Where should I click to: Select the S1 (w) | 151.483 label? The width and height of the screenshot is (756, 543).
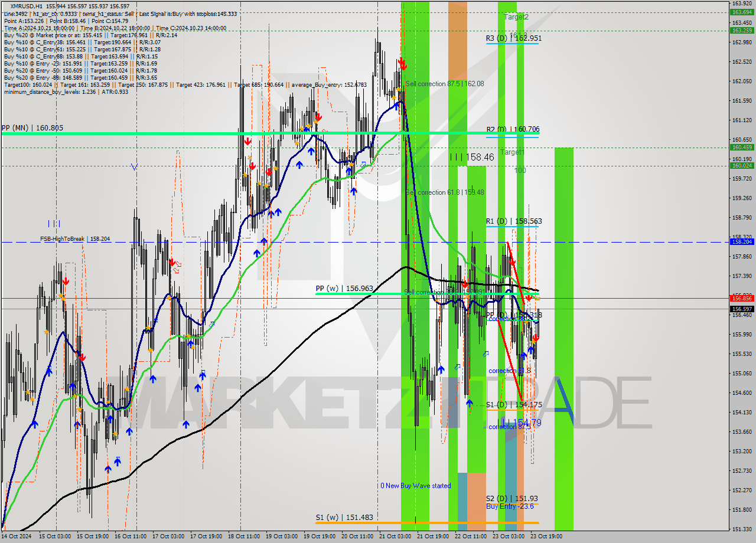pyautogui.click(x=344, y=518)
